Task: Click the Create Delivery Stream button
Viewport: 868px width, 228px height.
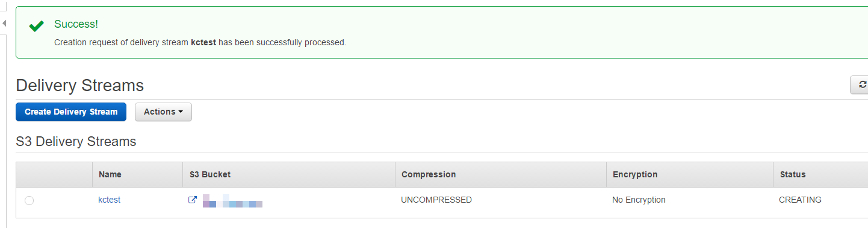Action: [71, 112]
